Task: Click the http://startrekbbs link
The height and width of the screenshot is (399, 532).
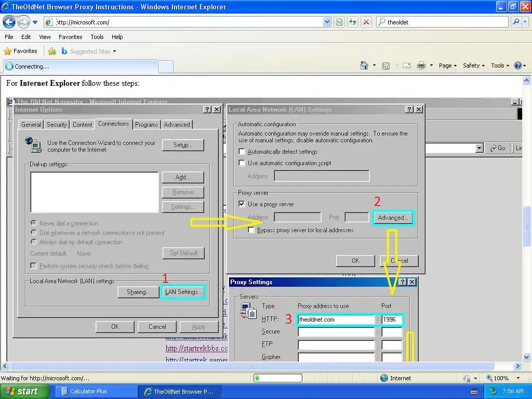Action: (x=196, y=349)
